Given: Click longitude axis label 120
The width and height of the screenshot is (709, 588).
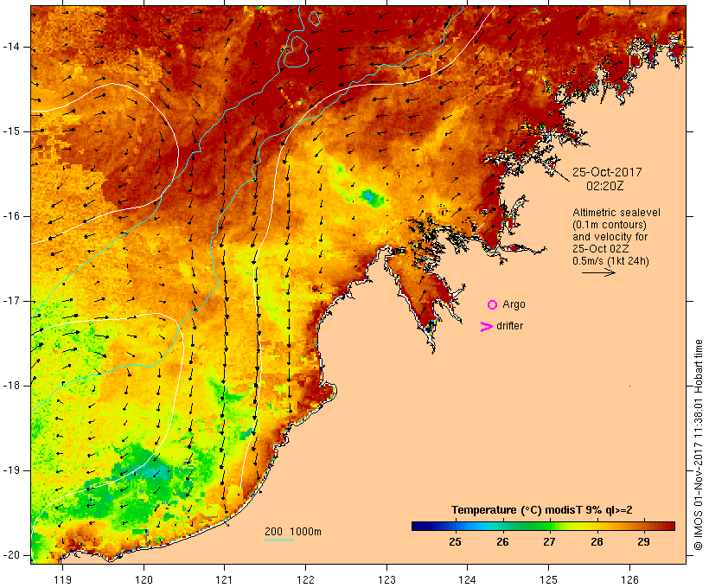Looking at the screenshot, I should (144, 579).
